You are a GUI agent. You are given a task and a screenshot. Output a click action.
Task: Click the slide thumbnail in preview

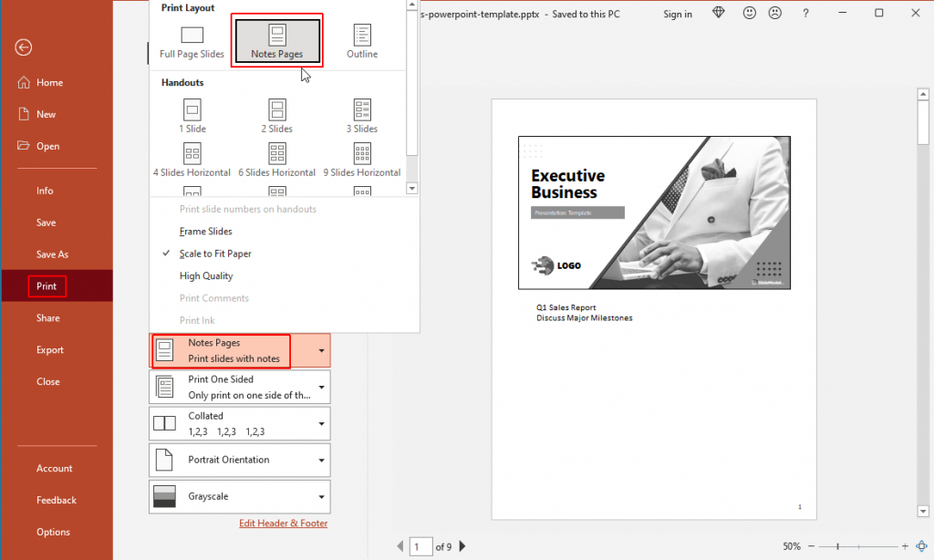(654, 213)
